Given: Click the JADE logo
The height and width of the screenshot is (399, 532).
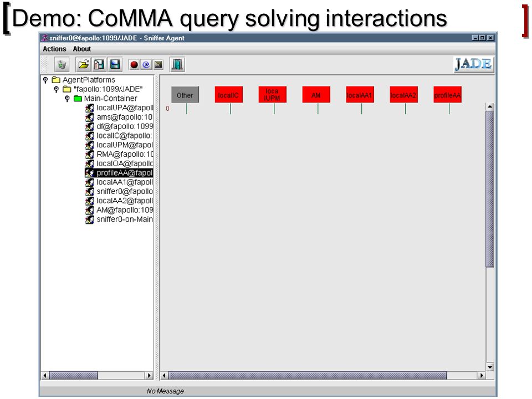Looking at the screenshot, I should pyautogui.click(x=473, y=64).
